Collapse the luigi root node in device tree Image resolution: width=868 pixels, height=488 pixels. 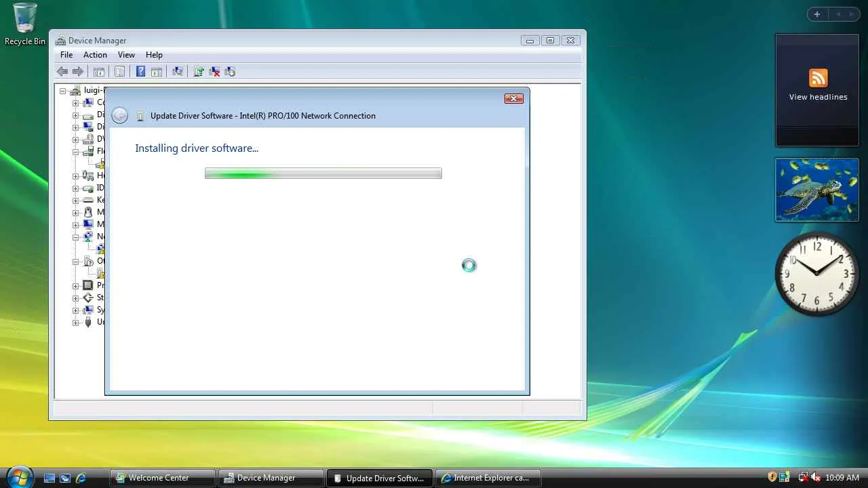[63, 91]
